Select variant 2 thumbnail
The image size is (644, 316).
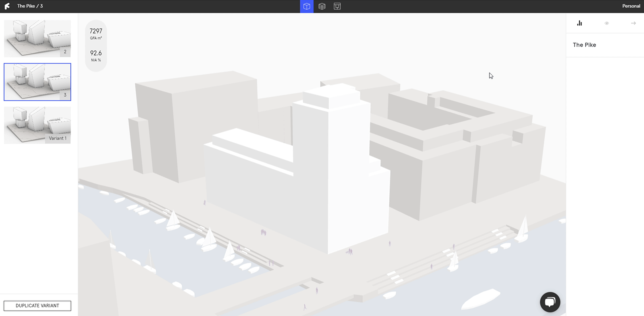point(37,39)
